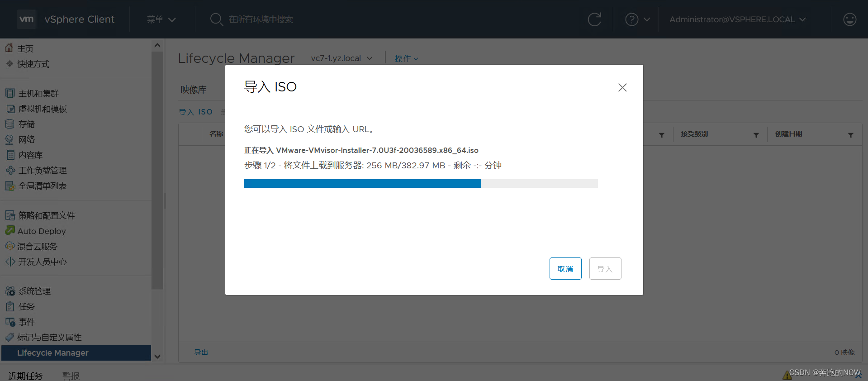Open the 菜单 menu dropdown
The height and width of the screenshot is (381, 868).
(x=161, y=19)
